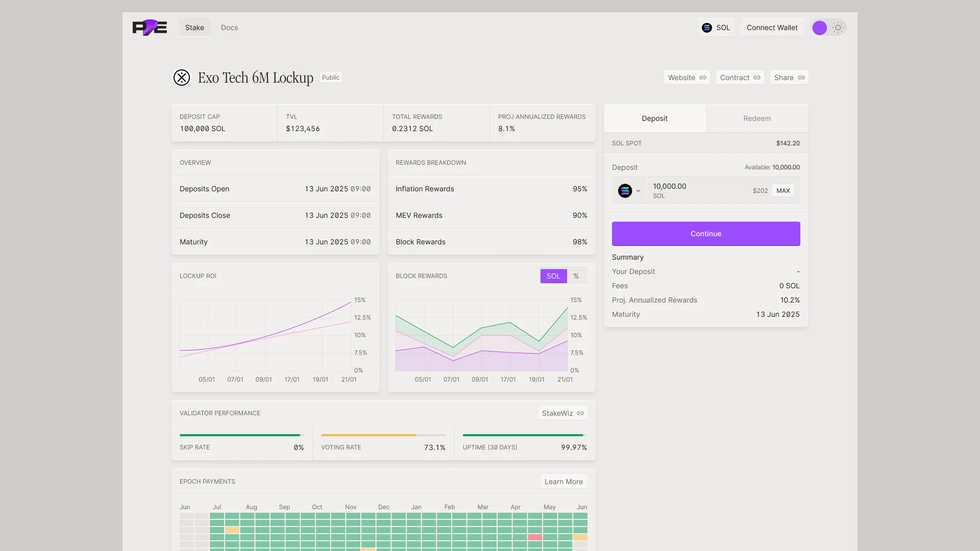This screenshot has width=980, height=551.
Task: Open the deposit token selector chevron
Action: 638,191
